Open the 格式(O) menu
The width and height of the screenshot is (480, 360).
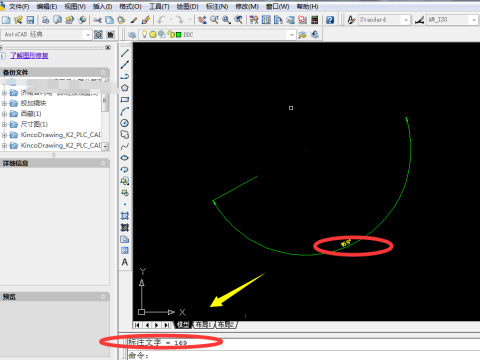tap(130, 7)
